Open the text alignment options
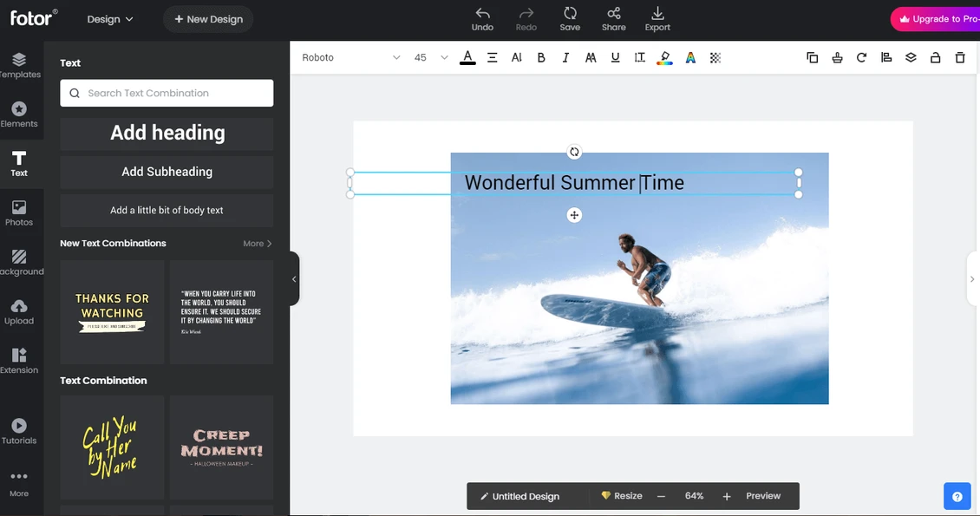The image size is (980, 516). point(492,58)
